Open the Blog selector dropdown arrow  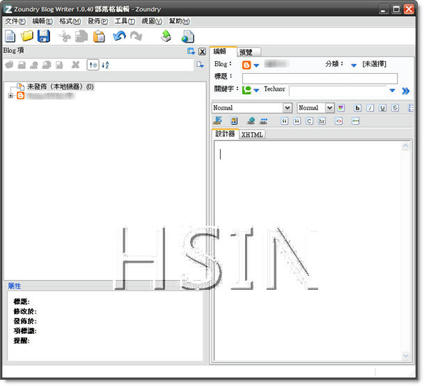pos(256,65)
